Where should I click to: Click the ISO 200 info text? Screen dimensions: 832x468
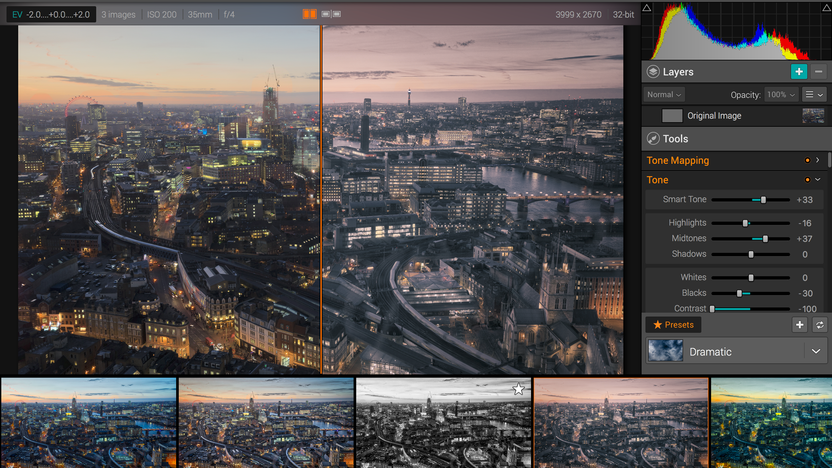(x=161, y=14)
